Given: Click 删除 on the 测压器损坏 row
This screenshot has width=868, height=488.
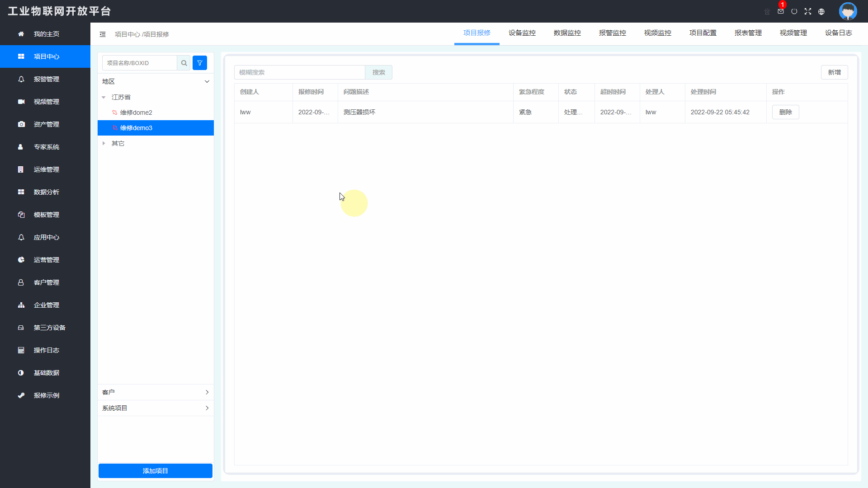Looking at the screenshot, I should (786, 112).
